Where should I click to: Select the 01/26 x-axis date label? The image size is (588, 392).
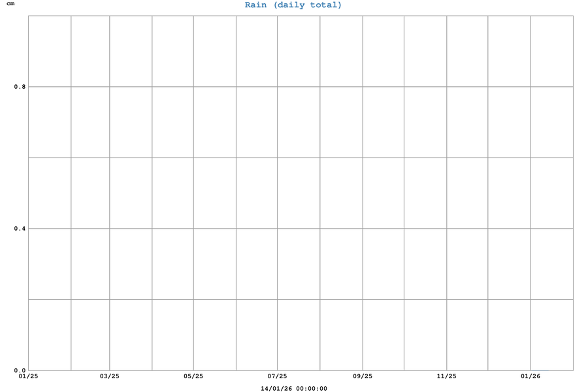click(531, 376)
